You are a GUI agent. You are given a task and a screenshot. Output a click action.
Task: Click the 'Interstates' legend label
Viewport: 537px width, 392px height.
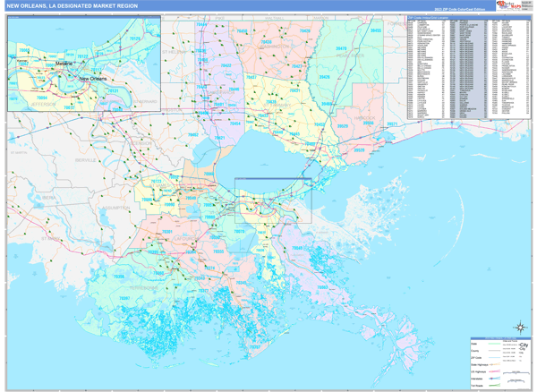click(477, 379)
